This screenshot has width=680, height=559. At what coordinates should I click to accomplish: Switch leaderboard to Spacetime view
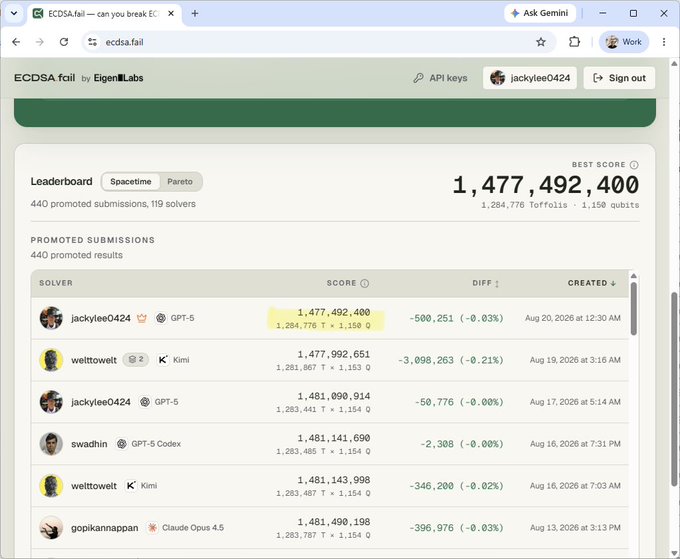tap(131, 182)
